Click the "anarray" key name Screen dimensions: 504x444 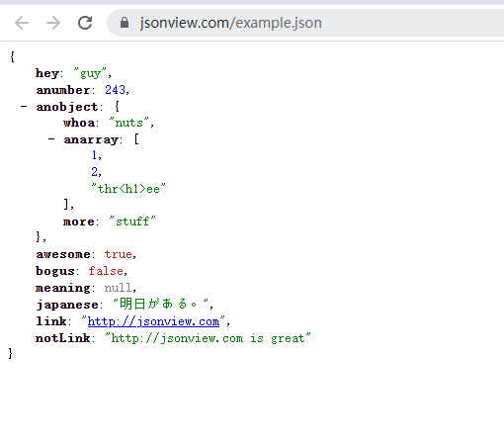pos(91,139)
